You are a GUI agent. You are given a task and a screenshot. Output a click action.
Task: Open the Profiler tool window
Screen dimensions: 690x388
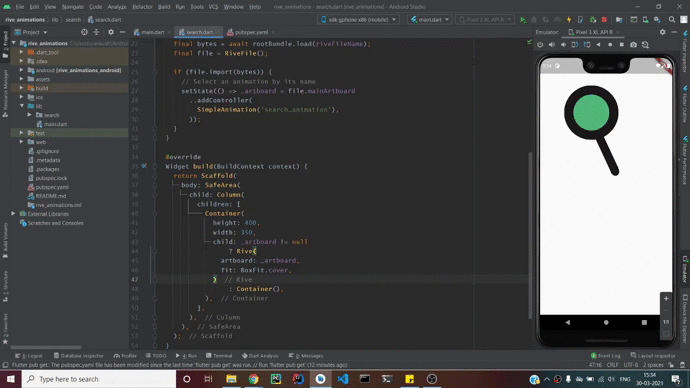(125, 356)
